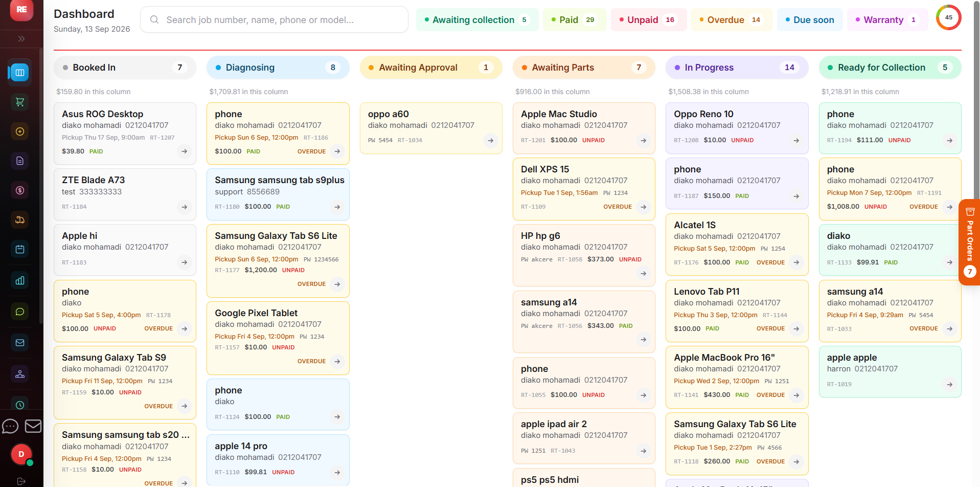
Task: Open arrow on oppo a60 card
Action: coord(491,141)
